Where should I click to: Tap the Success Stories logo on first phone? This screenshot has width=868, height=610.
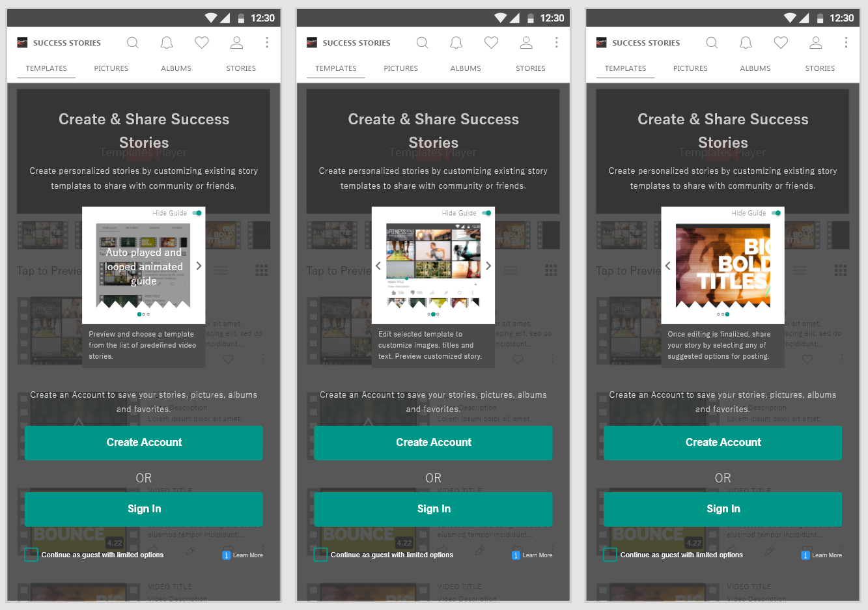pos(22,43)
